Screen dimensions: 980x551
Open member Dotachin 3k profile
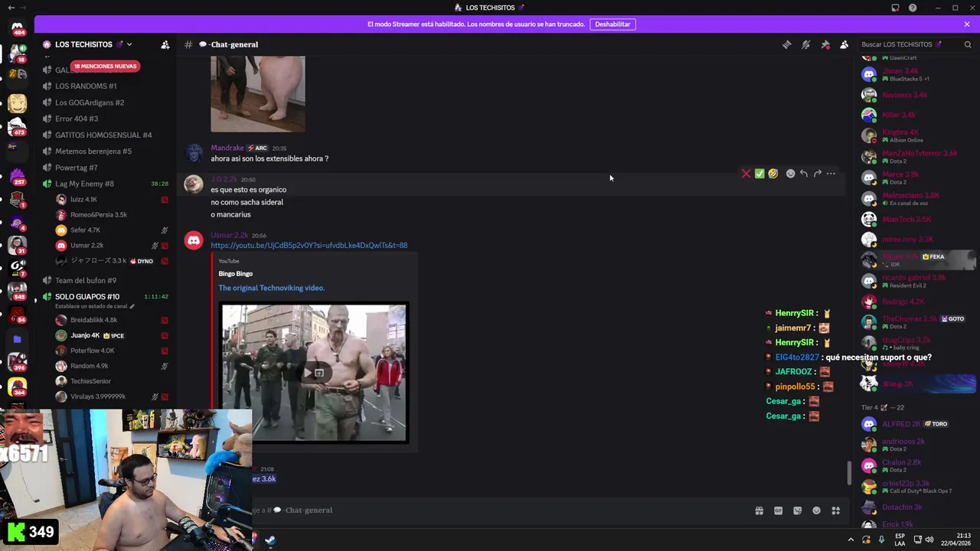coord(903,507)
